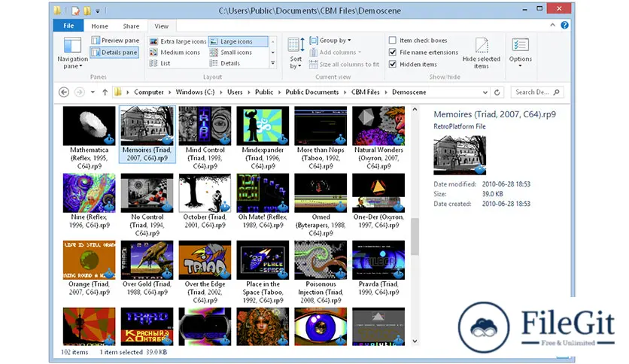Expand the layout gallery more arrow
Image resolution: width=629 pixels, height=364 pixels.
click(273, 63)
